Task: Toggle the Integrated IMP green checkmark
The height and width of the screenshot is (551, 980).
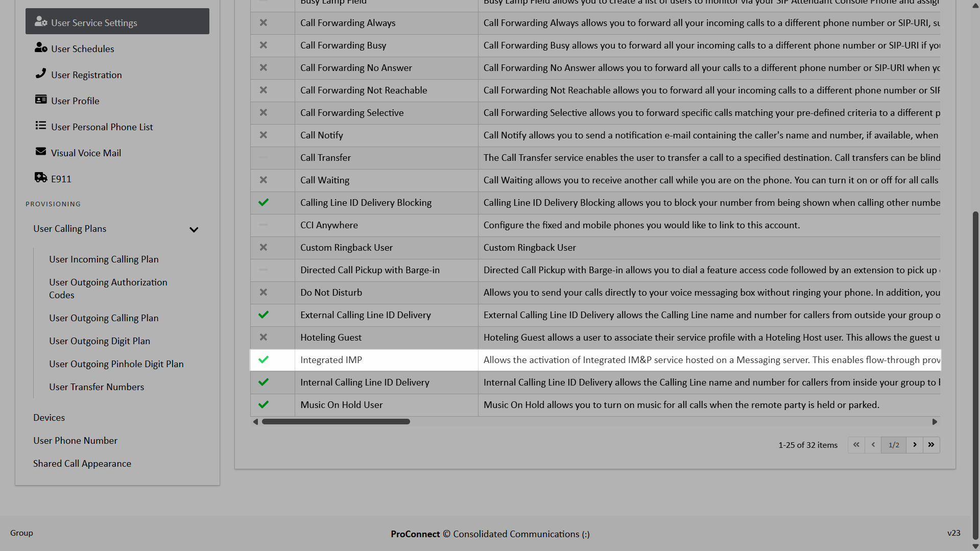Action: coord(264,360)
